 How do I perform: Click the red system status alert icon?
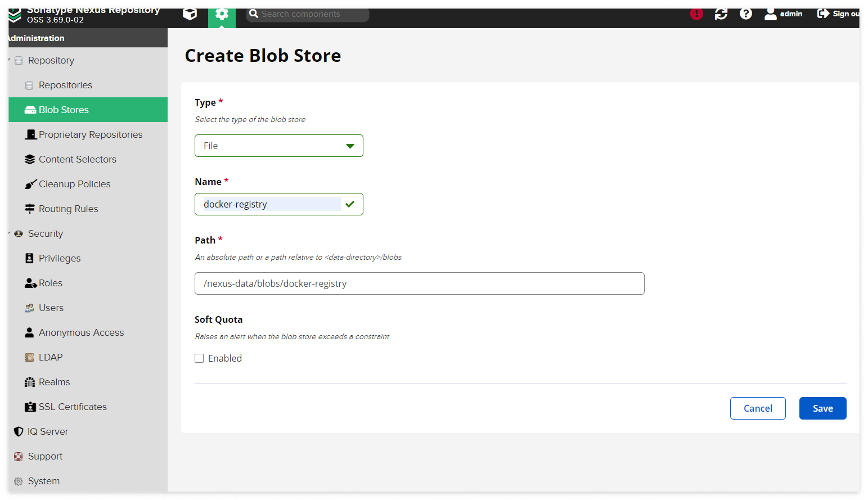[696, 14]
